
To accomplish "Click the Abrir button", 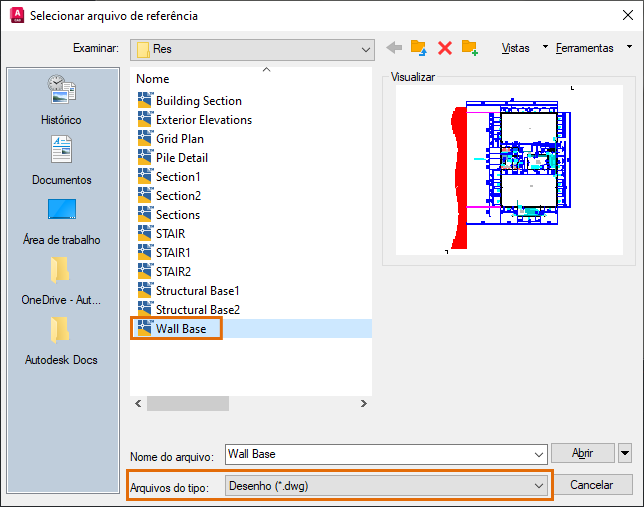I will tap(582, 453).
